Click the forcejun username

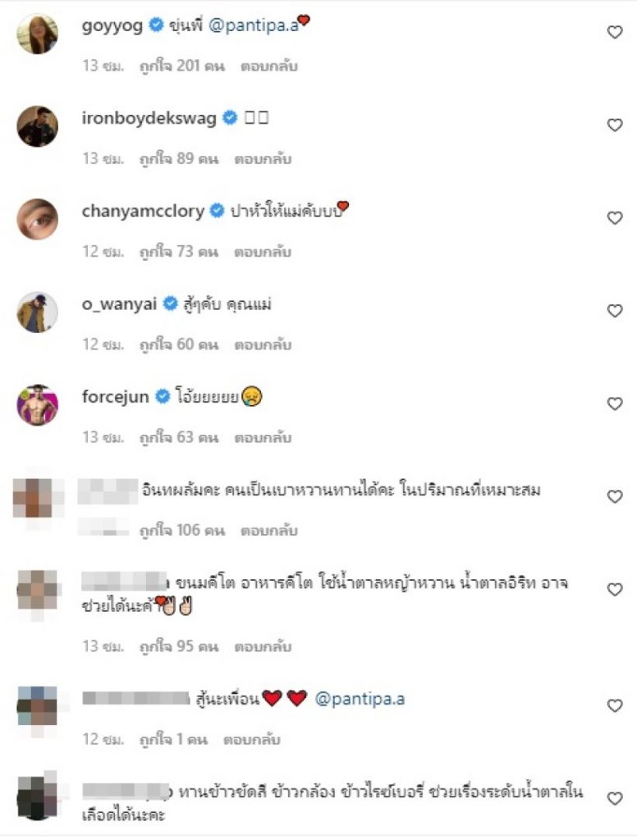[x=115, y=397]
